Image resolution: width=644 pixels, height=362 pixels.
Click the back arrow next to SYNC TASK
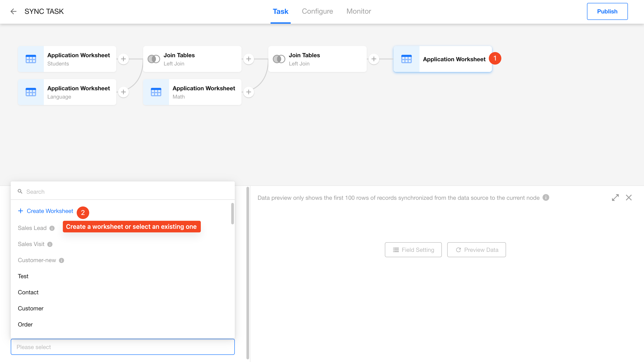coord(13,11)
